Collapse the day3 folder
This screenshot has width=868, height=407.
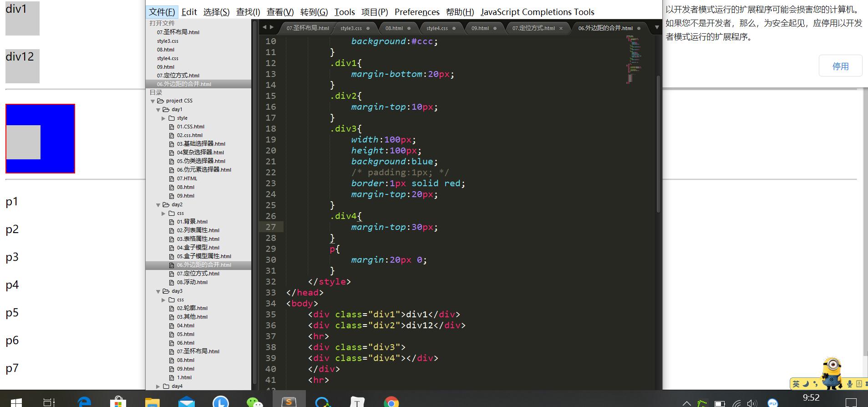[158, 291]
